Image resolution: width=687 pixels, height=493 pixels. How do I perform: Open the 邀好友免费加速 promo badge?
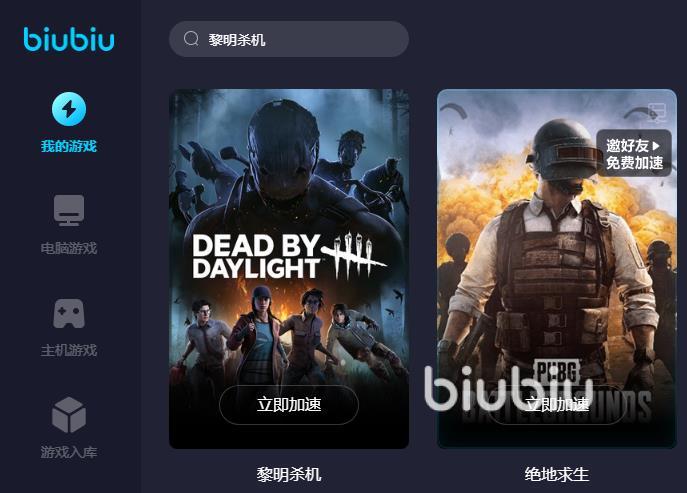point(634,153)
